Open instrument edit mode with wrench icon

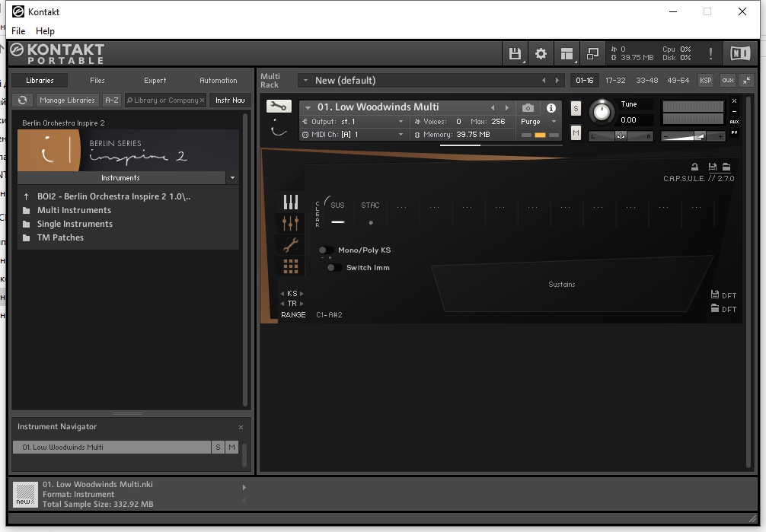(x=279, y=106)
